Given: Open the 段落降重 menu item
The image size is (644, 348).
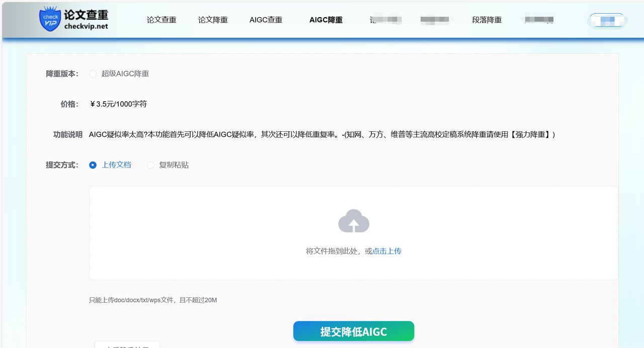Looking at the screenshot, I should [487, 20].
